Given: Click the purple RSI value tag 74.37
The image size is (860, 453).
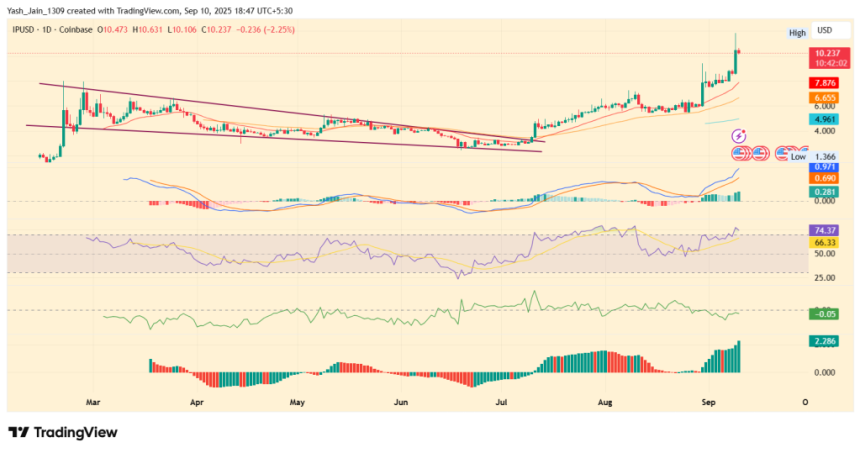Looking at the screenshot, I should [x=825, y=230].
